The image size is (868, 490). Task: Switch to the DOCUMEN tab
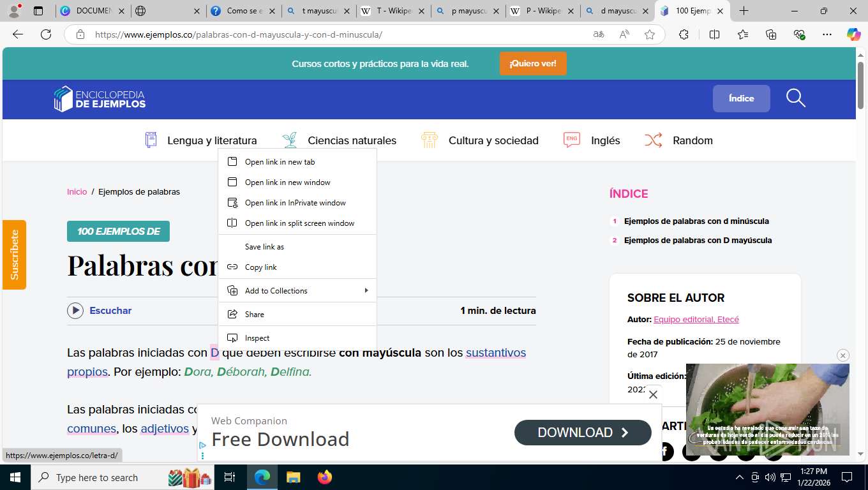93,11
